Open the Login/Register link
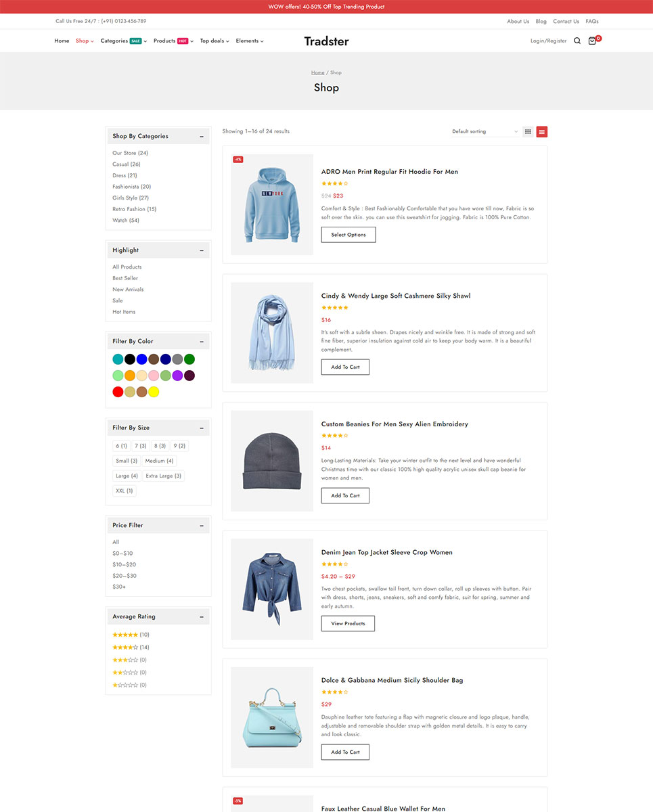 point(548,41)
